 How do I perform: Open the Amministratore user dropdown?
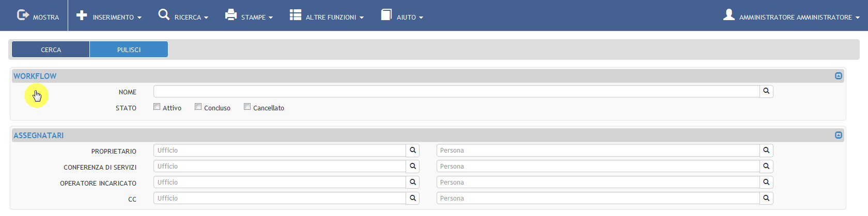point(792,15)
